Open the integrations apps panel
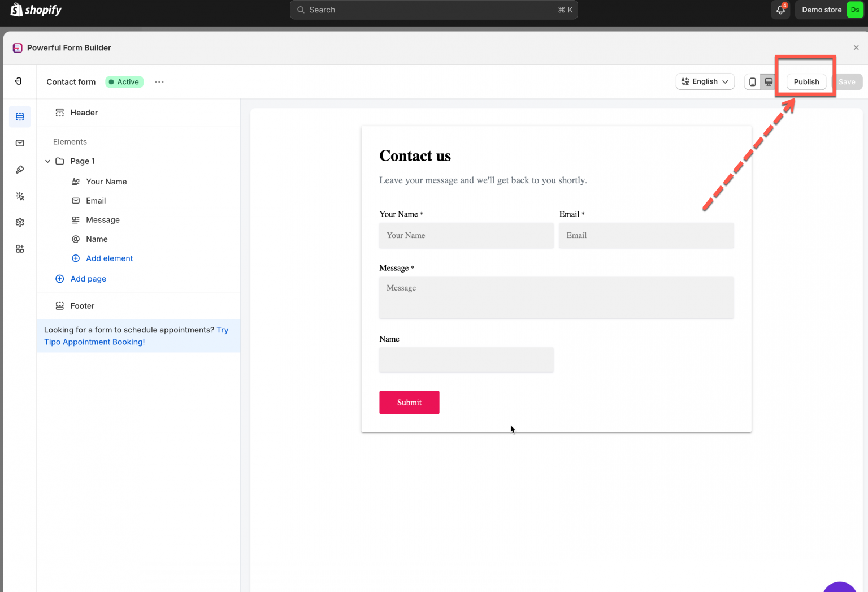Screen dimensions: 868x592 pyautogui.click(x=19, y=248)
